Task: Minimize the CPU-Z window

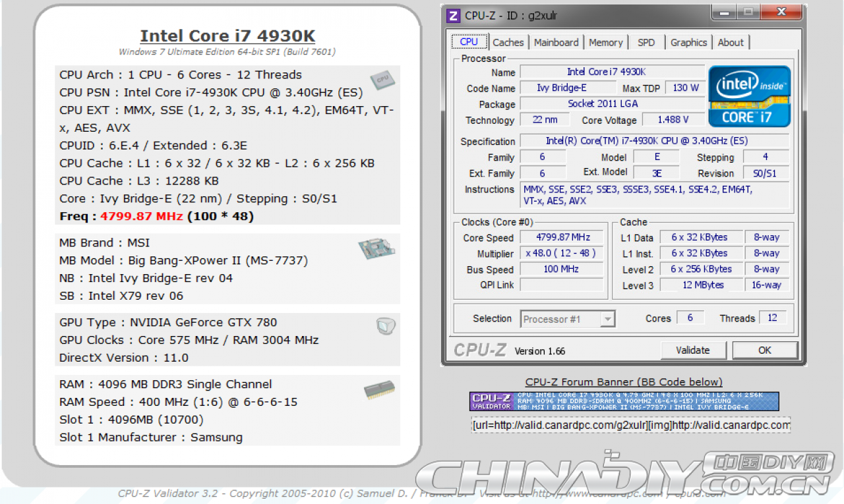Action: [724, 12]
